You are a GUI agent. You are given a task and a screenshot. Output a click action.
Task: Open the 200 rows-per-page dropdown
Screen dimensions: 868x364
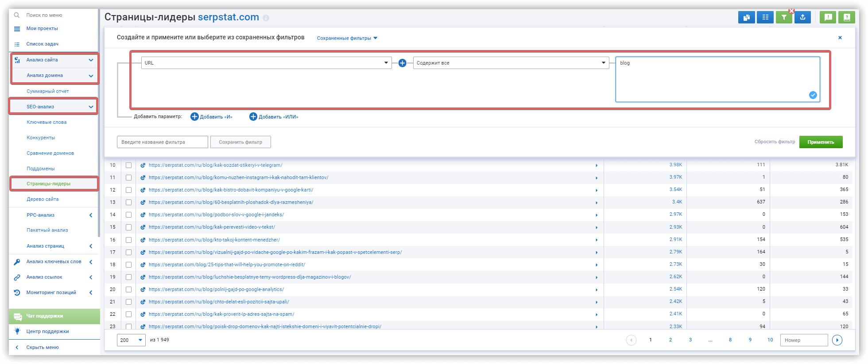[131, 340]
